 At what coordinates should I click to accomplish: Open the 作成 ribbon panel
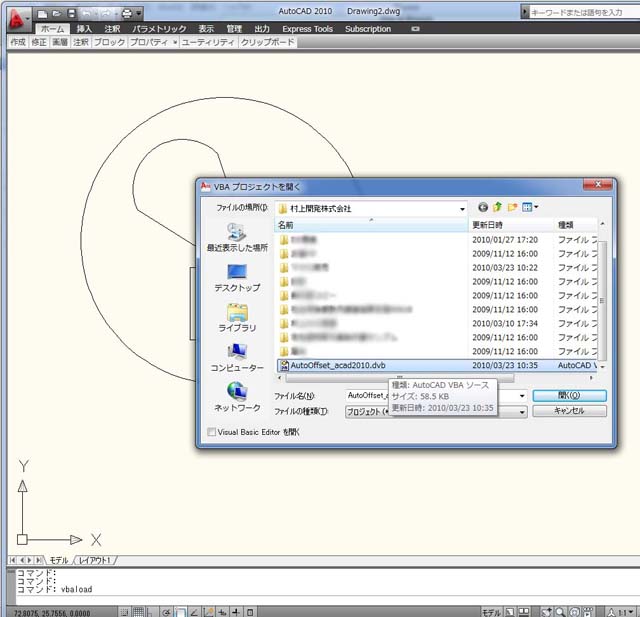click(x=18, y=42)
